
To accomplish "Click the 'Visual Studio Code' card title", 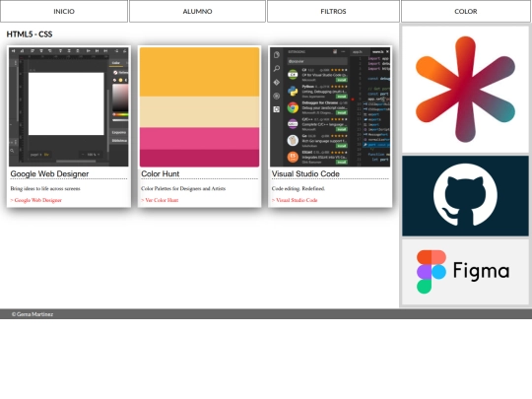I will pyautogui.click(x=305, y=173).
